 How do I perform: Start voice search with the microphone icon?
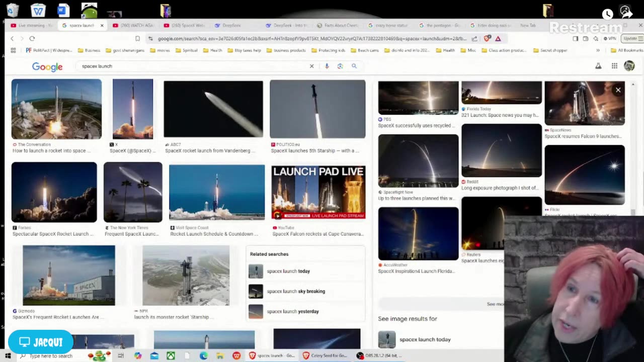click(x=327, y=66)
